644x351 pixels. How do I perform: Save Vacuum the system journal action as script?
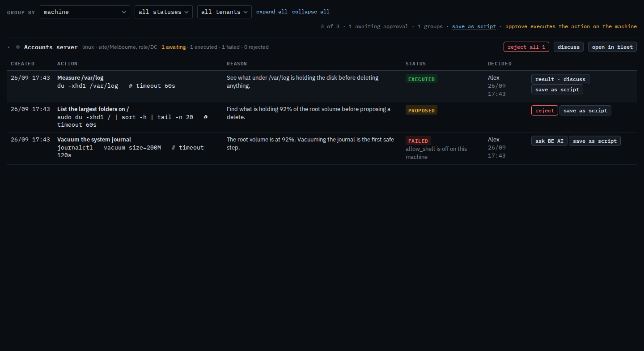(x=595, y=141)
